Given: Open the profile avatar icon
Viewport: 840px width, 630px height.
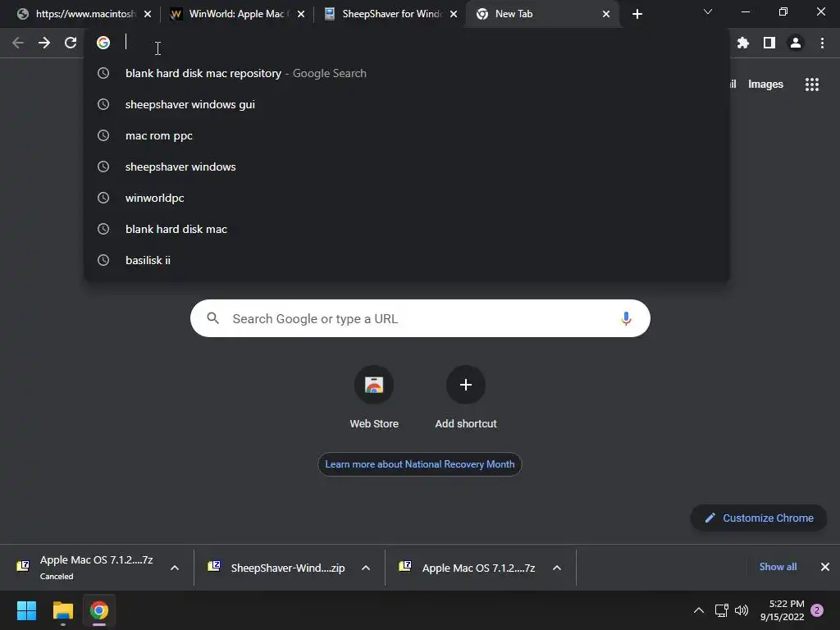Looking at the screenshot, I should coord(796,43).
